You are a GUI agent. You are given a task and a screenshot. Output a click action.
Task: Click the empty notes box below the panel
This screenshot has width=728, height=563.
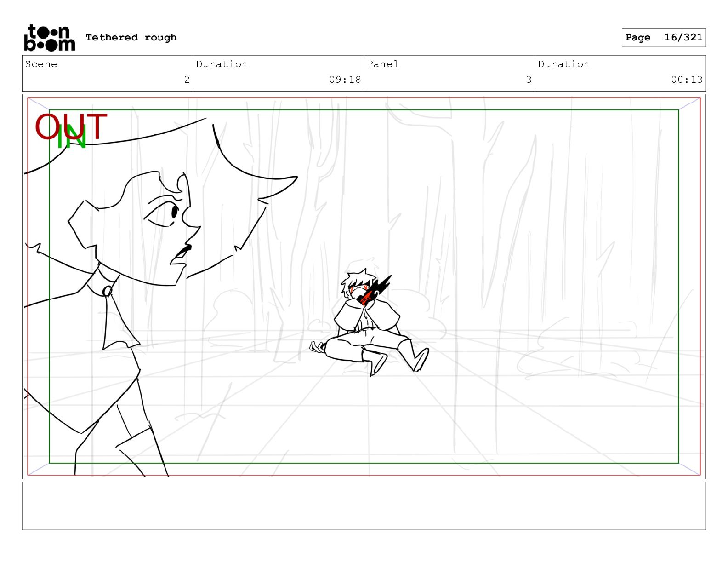(364, 506)
